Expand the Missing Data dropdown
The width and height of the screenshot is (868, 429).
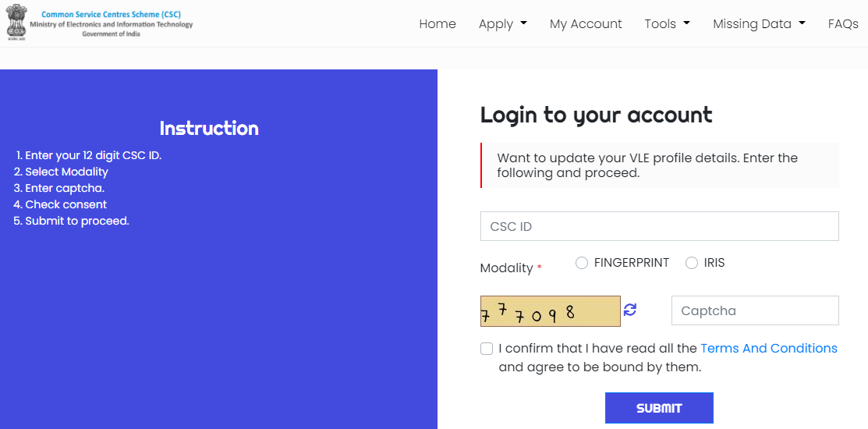(759, 24)
